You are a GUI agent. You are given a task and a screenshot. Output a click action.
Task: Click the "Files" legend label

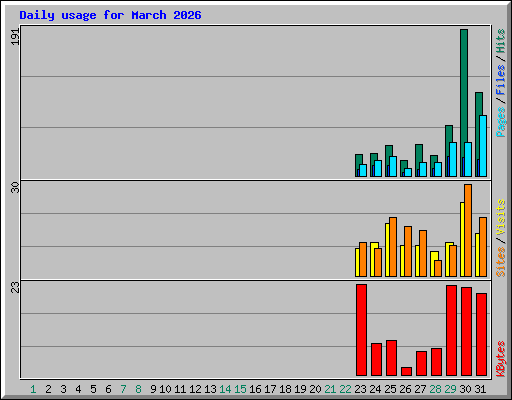(x=500, y=79)
